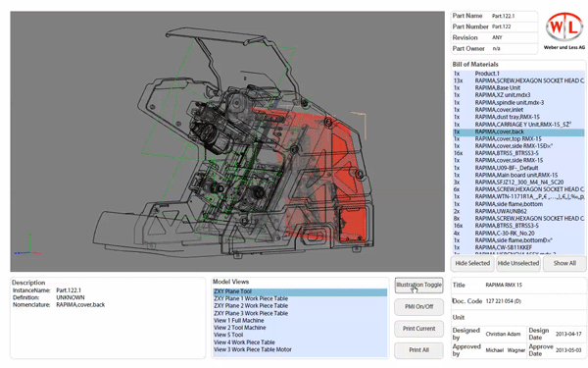Select RAPIMA,Main board unit,RMX-15 row
The image size is (588, 368).
coord(518,175)
